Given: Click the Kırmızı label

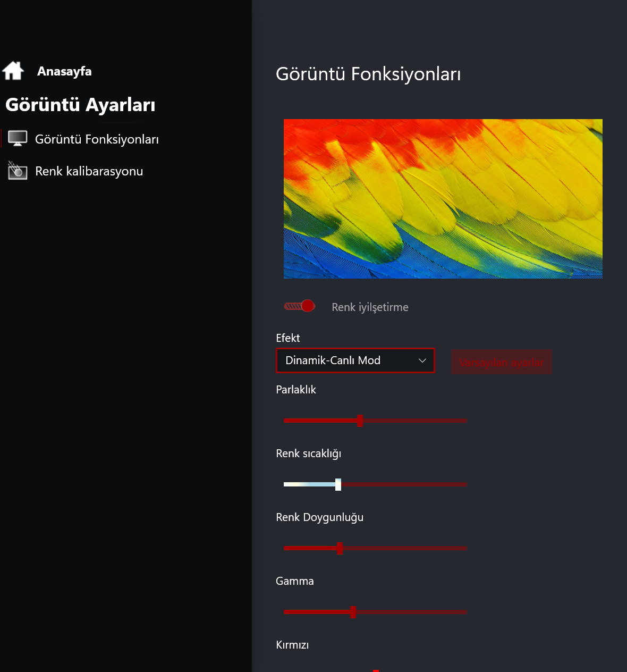Looking at the screenshot, I should tap(292, 645).
